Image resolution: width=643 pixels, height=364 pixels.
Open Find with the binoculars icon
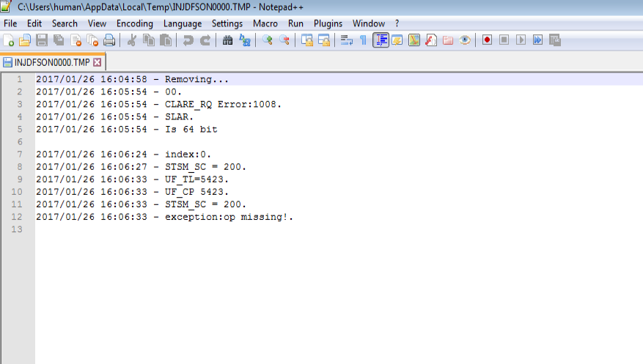point(228,40)
